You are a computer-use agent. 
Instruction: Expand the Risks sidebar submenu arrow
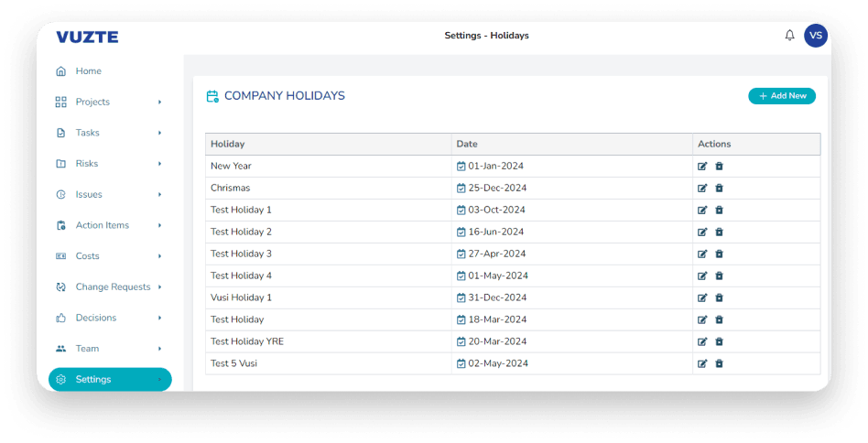click(x=159, y=164)
